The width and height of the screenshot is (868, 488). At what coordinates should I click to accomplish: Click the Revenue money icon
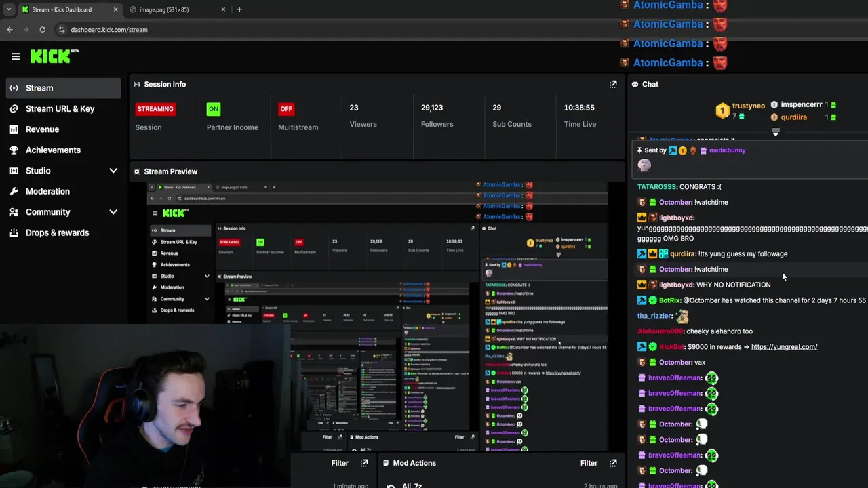click(14, 129)
